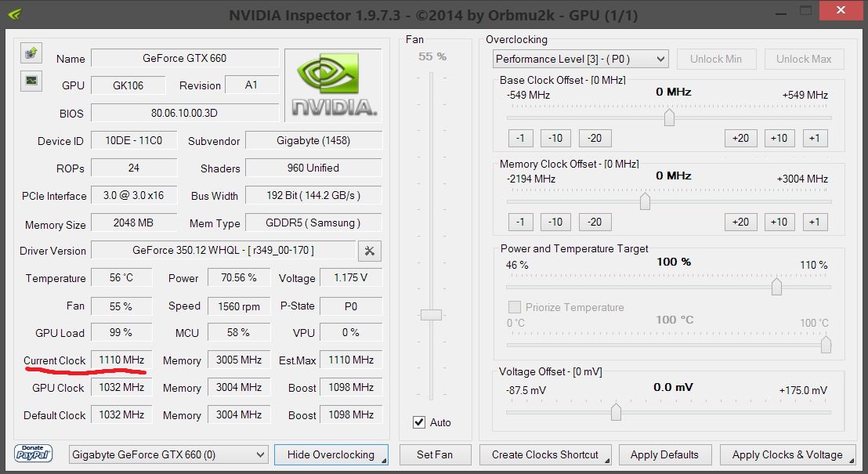Click the Power field 70.56 %
The width and height of the screenshot is (868, 474).
pos(239,277)
